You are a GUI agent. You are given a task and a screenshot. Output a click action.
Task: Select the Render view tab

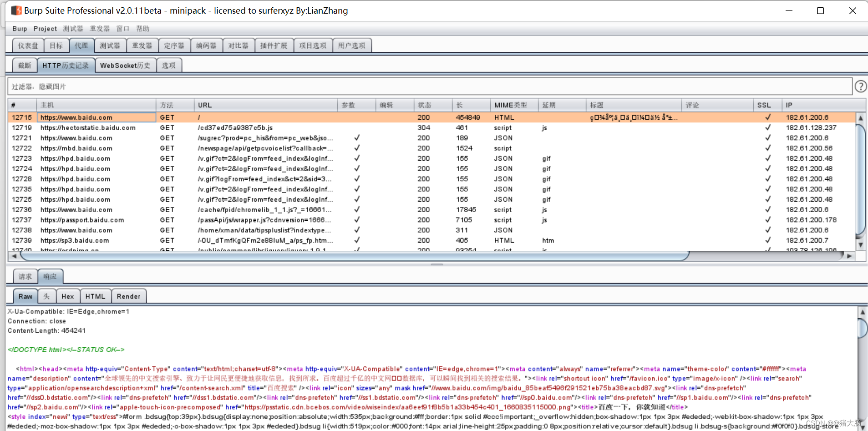tap(129, 296)
